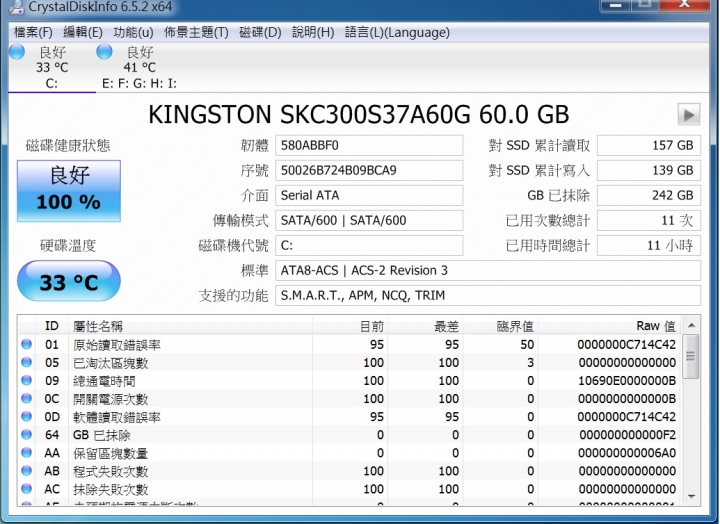This screenshot has height=524, width=720.
Task: Click the 目前 column header
Action: point(350,326)
